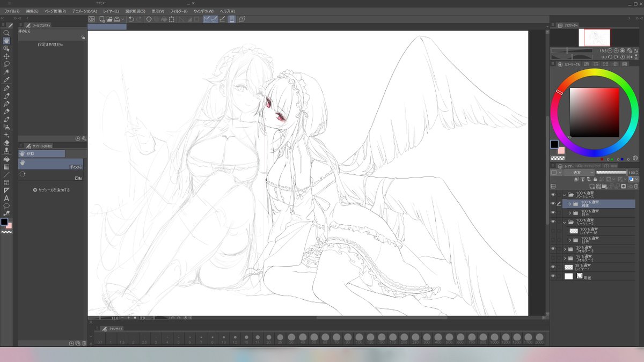Expand the フォルダー3 folder
The width and height of the screenshot is (644, 362).
(565, 249)
